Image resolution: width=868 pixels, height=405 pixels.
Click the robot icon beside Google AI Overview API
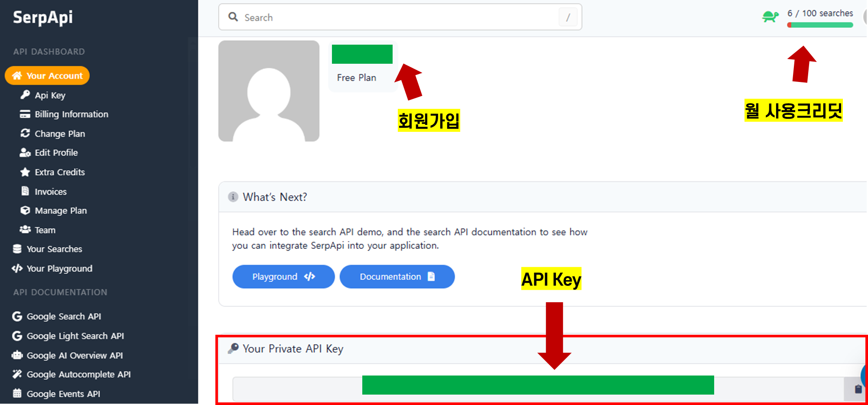pyautogui.click(x=17, y=355)
